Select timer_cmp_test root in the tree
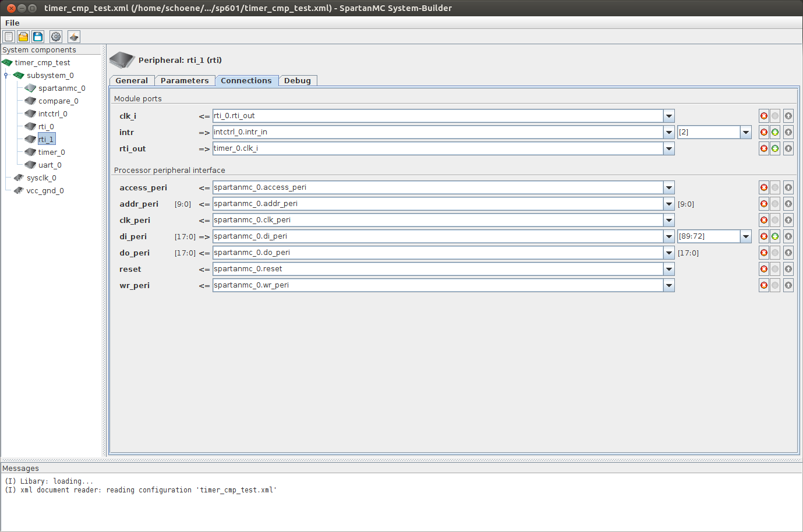Image resolution: width=803 pixels, height=532 pixels. 43,62
